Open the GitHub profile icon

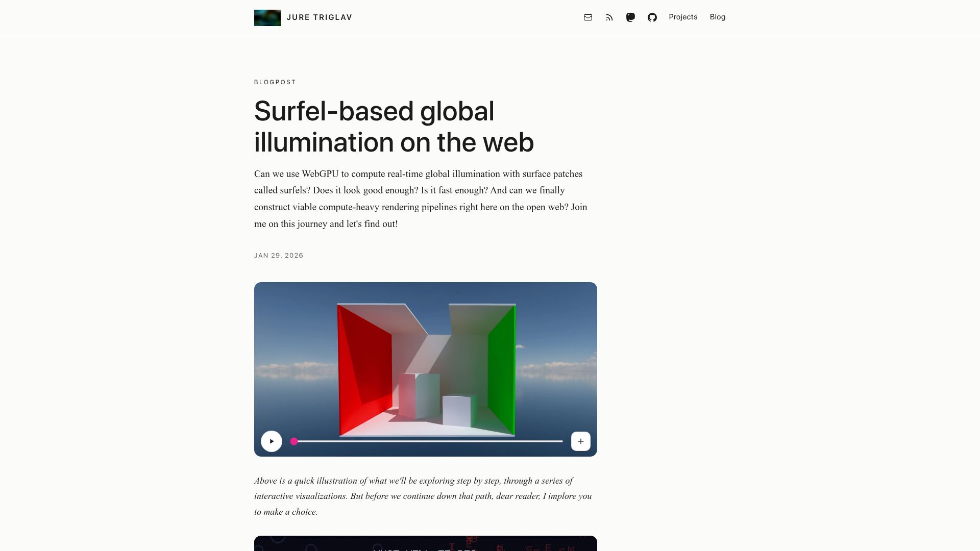click(x=652, y=17)
